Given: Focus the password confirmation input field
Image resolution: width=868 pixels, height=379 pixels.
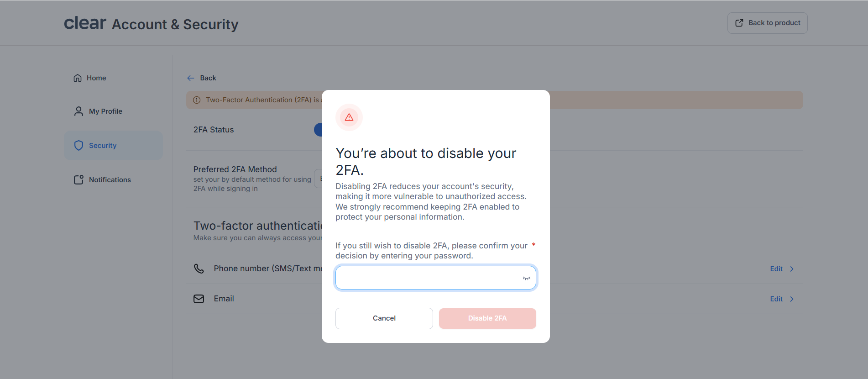Looking at the screenshot, I should tap(428, 278).
